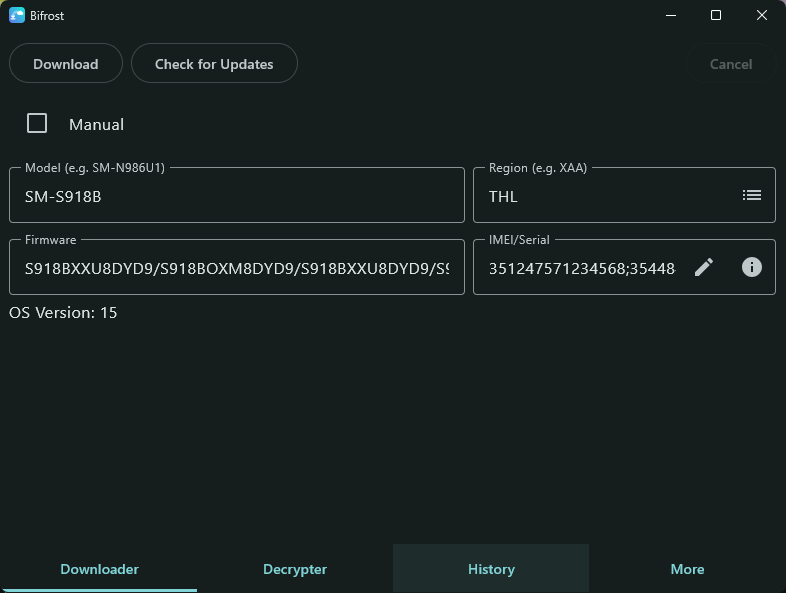Switch to the Downloader tab
Screen dimensions: 786x593
[x=99, y=568]
